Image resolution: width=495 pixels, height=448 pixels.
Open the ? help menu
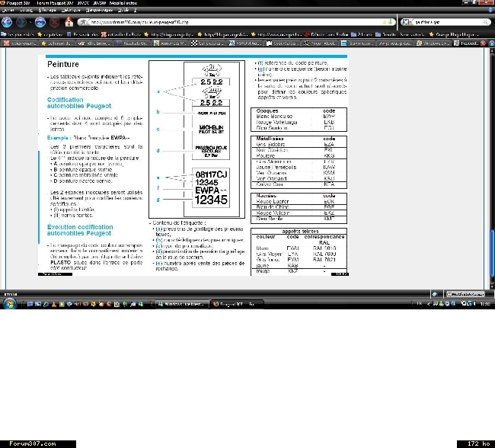pyautogui.click(x=135, y=10)
